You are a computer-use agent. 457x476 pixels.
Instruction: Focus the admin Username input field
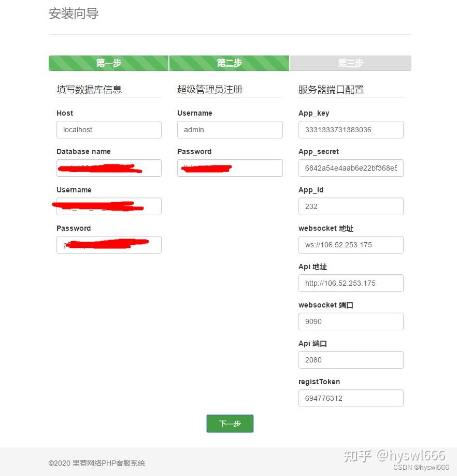click(230, 130)
